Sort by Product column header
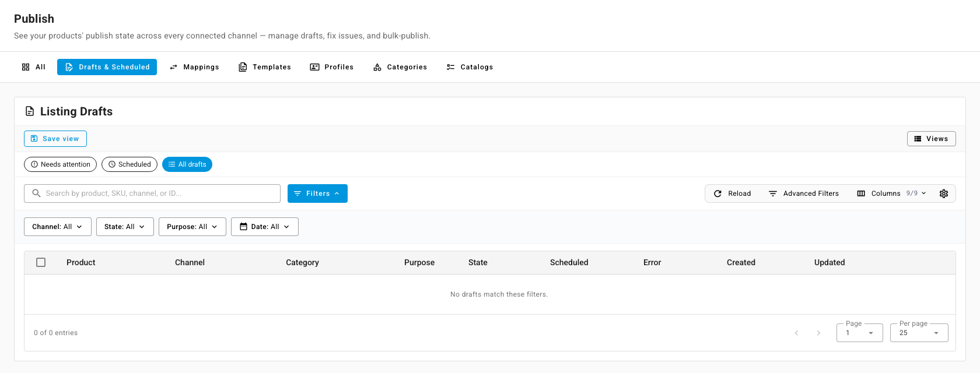Screen dimensions: 980x373 pos(80,262)
